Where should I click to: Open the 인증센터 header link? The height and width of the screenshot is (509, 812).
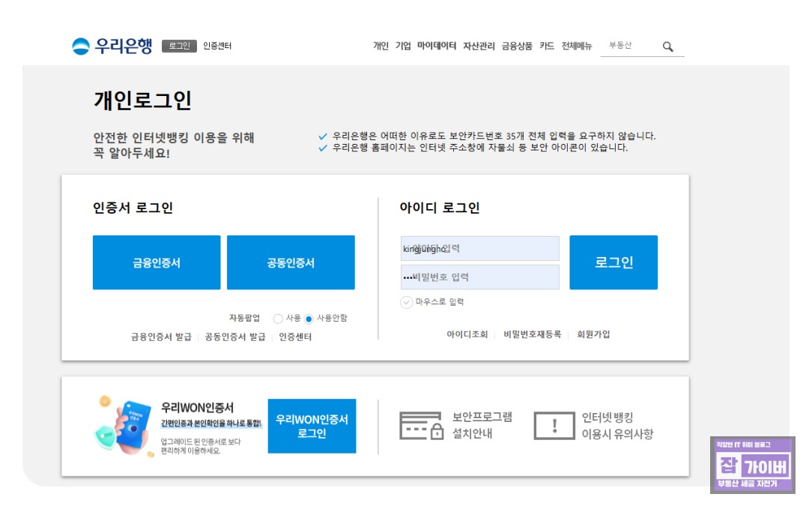pyautogui.click(x=217, y=46)
